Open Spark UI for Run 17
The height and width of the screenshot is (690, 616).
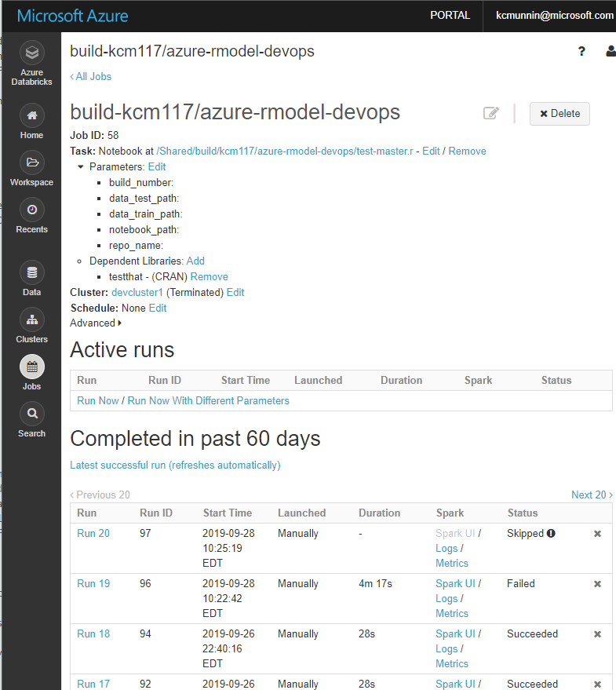point(455,684)
